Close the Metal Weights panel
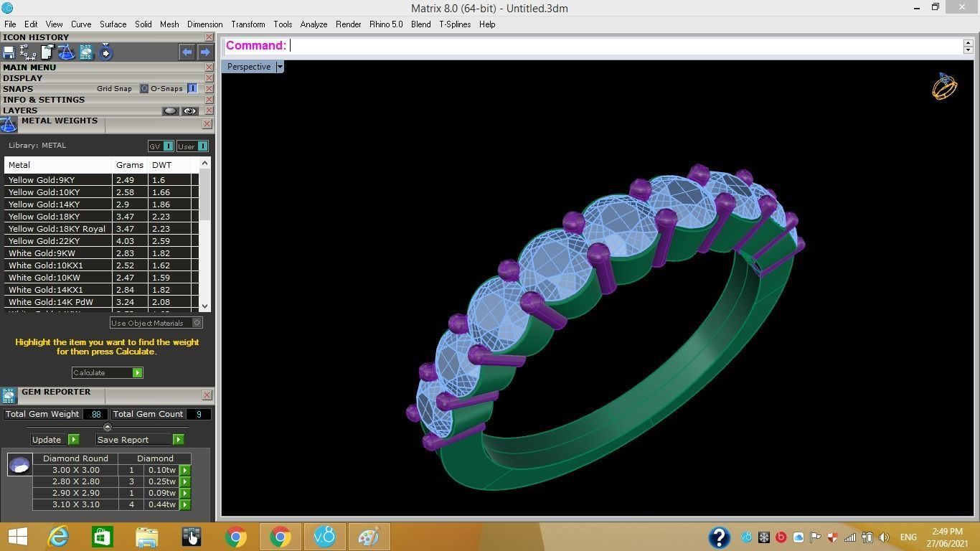 click(207, 124)
